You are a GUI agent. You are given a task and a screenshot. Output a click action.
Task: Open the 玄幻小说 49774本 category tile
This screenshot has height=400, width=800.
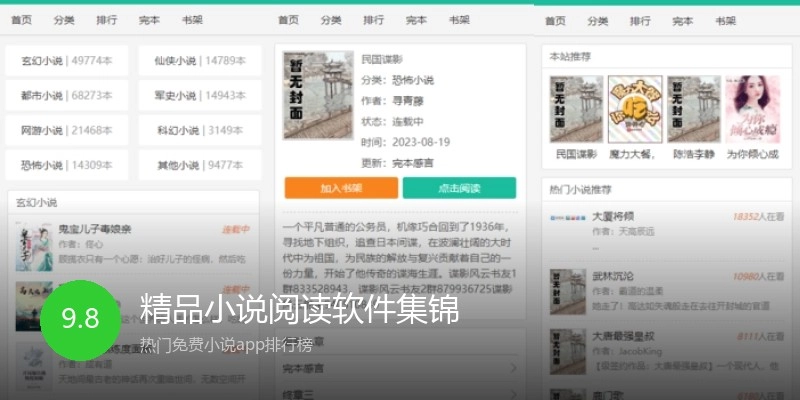[67, 61]
